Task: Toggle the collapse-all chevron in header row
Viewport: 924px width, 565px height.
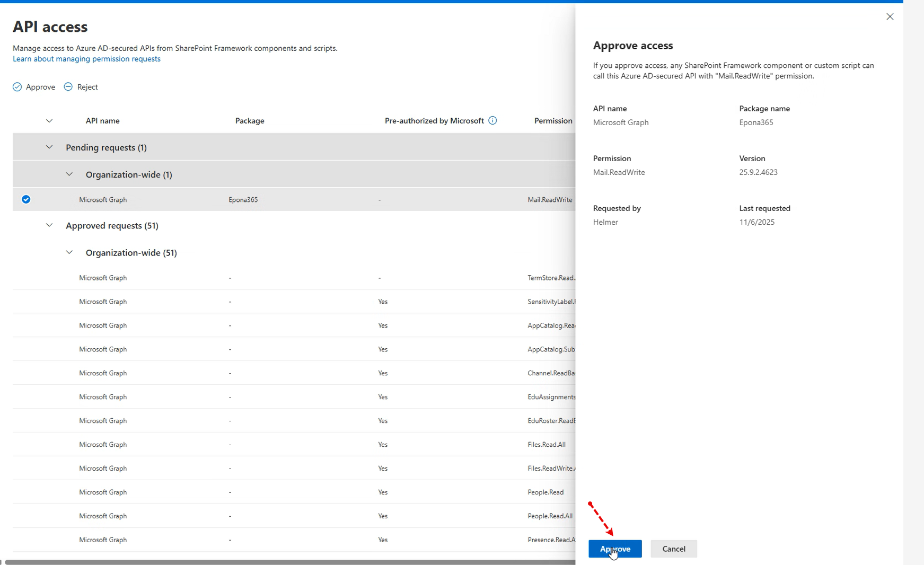Action: pos(49,121)
